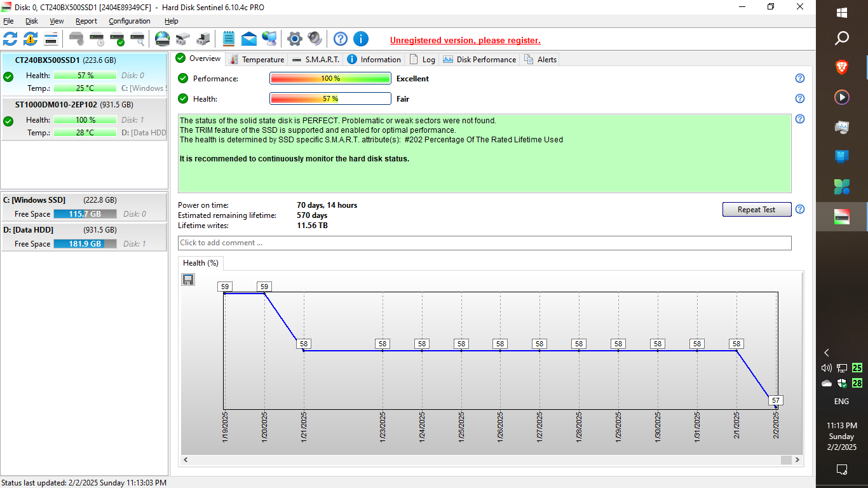Click the D: free space 181.9 GB bar
Viewport: 868px width, 488px height.
pos(85,244)
